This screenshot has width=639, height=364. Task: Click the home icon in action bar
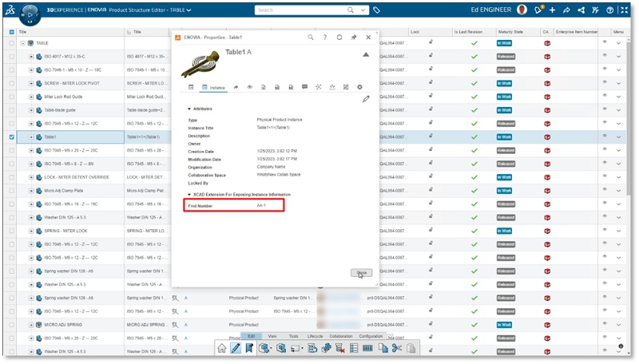[x=222, y=348]
